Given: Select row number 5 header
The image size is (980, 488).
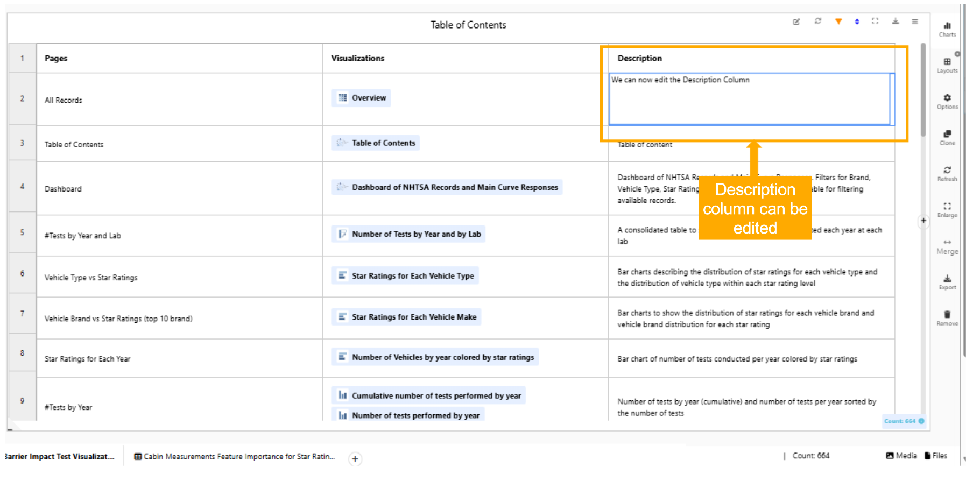Looking at the screenshot, I should click(22, 233).
